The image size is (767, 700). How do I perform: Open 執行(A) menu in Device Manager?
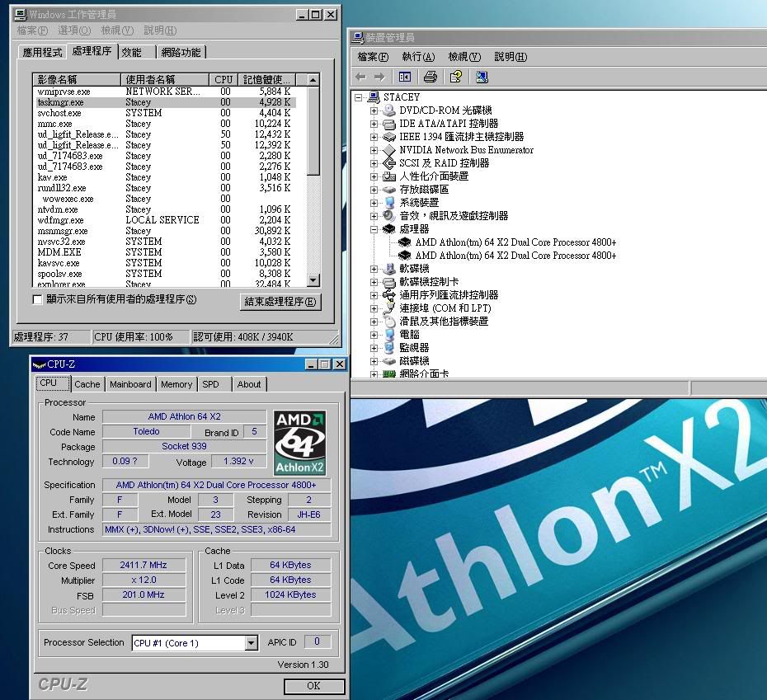[418, 57]
